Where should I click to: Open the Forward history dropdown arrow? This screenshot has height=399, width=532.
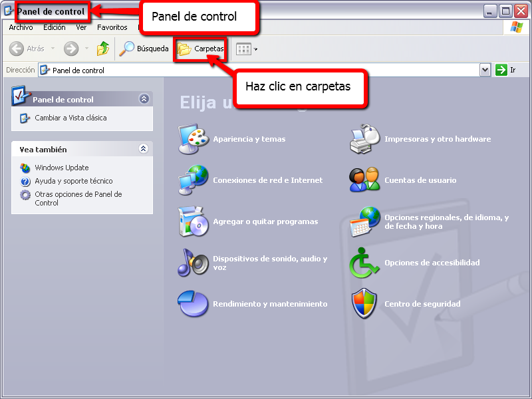tap(87, 49)
